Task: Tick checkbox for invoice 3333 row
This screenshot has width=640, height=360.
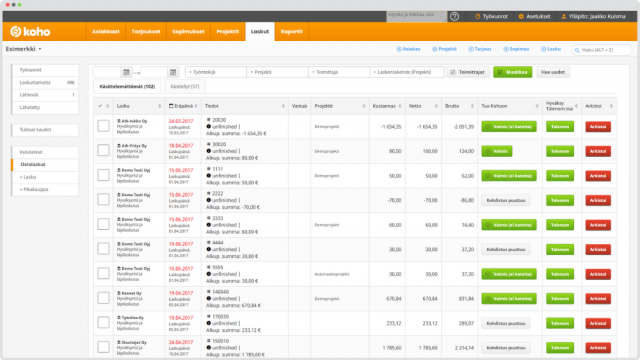Action: (103, 224)
